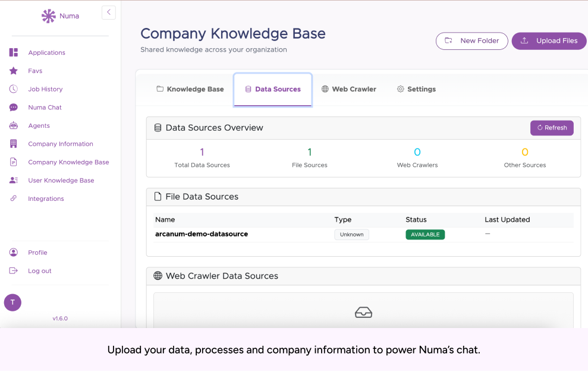Go to Company Knowledge Base in sidebar

pos(68,162)
